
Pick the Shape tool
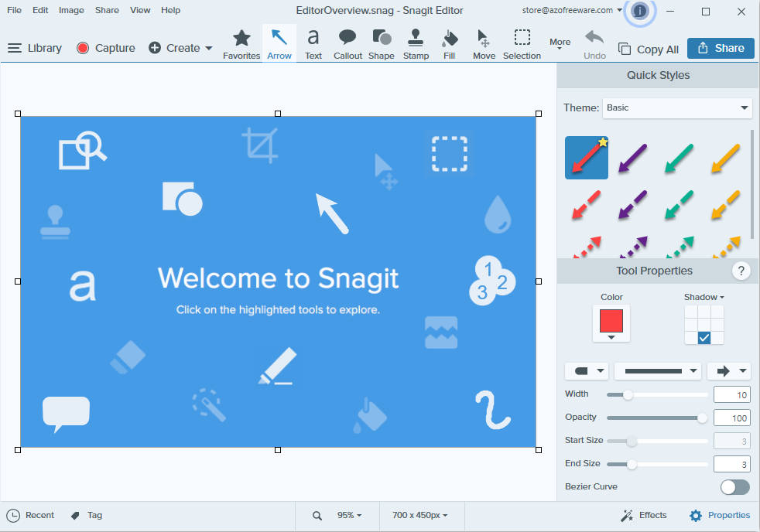pos(381,43)
